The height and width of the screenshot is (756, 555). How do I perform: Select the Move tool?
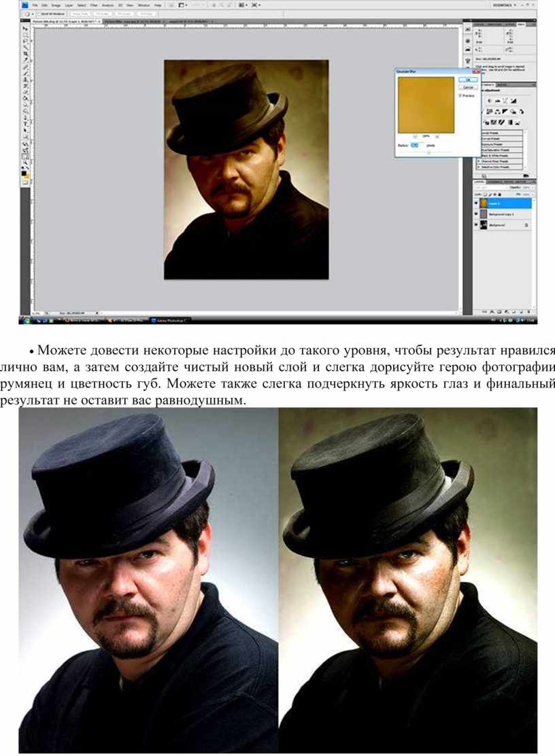[26, 29]
